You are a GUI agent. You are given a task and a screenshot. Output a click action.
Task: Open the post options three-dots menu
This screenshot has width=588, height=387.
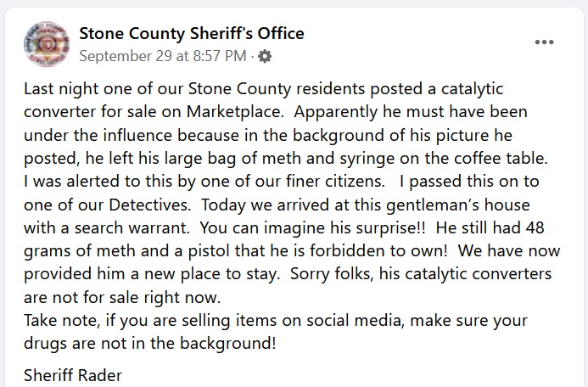coord(544,42)
